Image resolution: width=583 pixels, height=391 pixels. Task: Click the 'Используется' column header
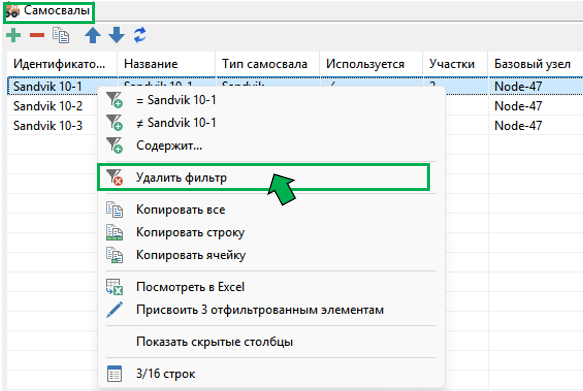point(371,64)
